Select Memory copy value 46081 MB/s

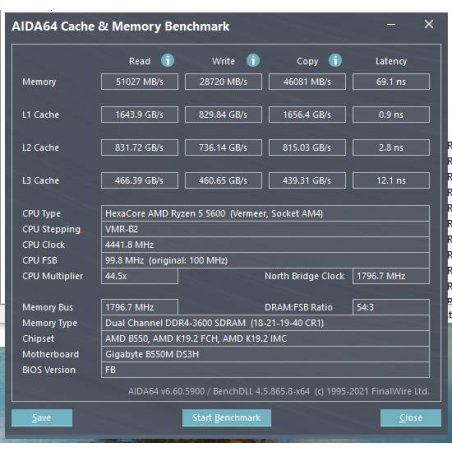click(307, 82)
